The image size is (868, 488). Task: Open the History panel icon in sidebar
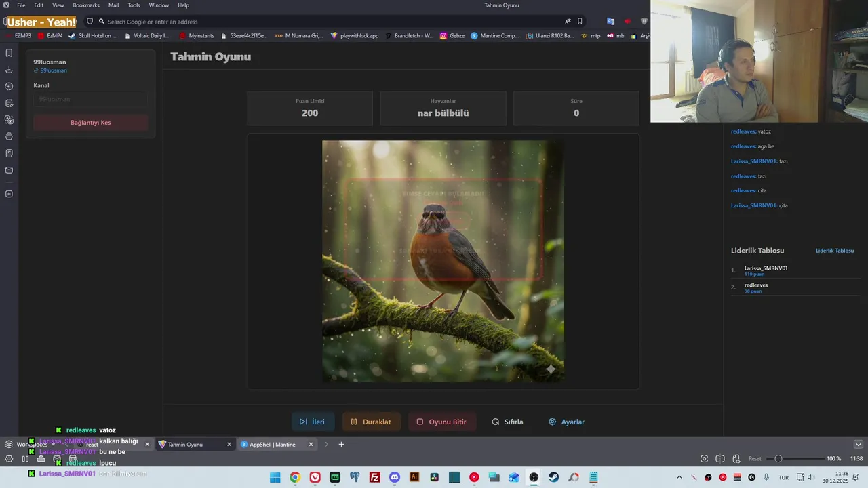(9, 86)
